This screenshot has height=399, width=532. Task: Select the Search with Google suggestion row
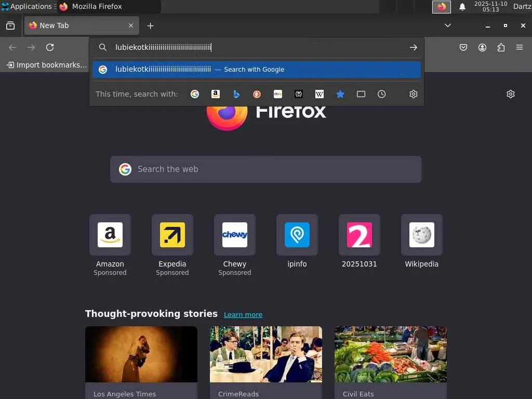257,70
